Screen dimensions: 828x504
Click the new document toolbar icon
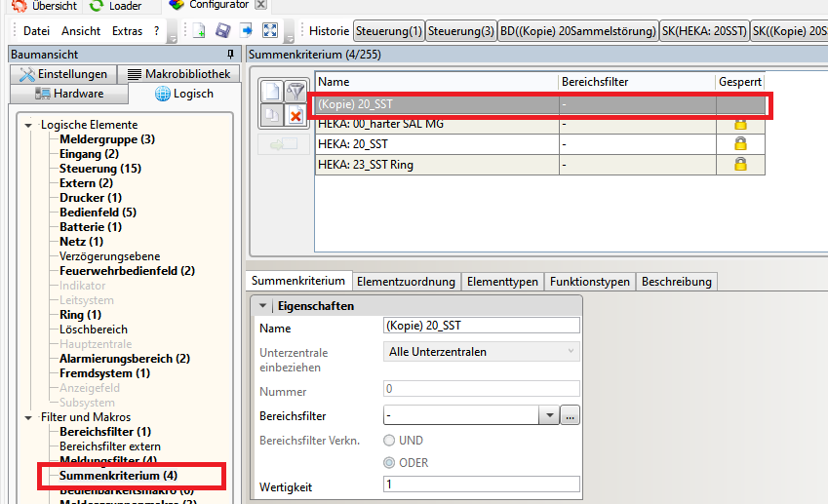click(x=199, y=30)
